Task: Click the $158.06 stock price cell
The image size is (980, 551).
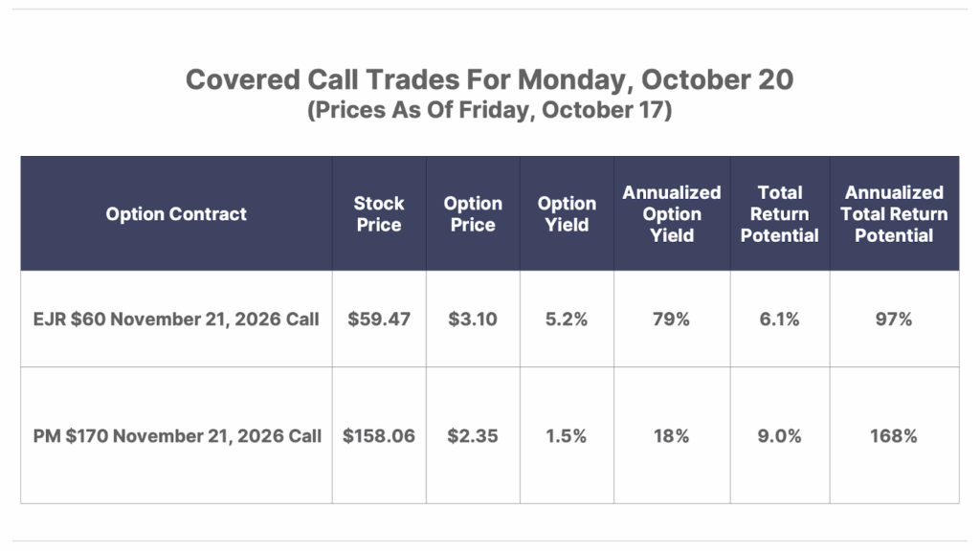Action: 379,436
